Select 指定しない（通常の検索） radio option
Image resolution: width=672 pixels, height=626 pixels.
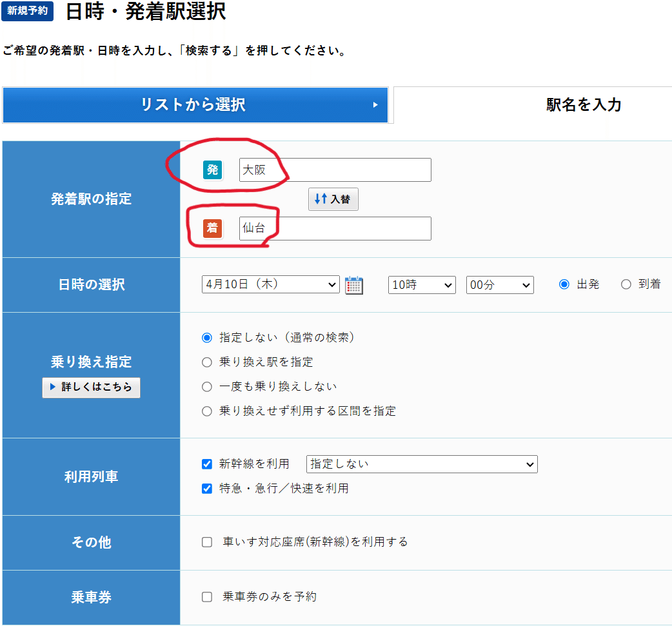[207, 338]
